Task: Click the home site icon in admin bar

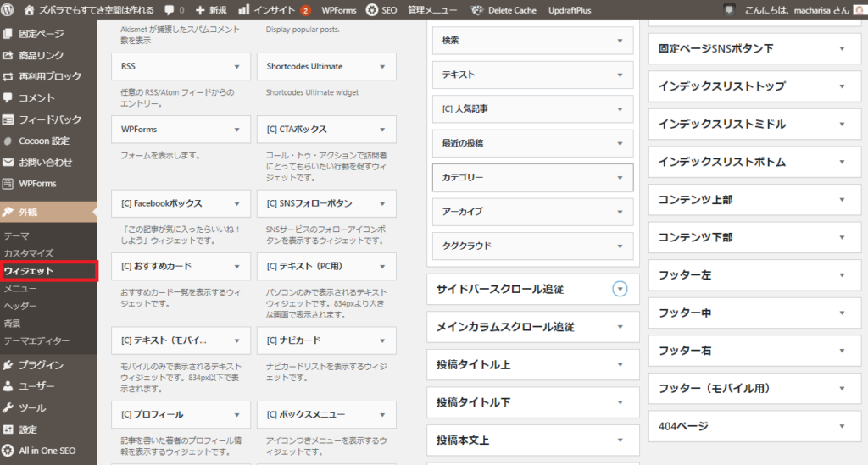Action: 30,10
